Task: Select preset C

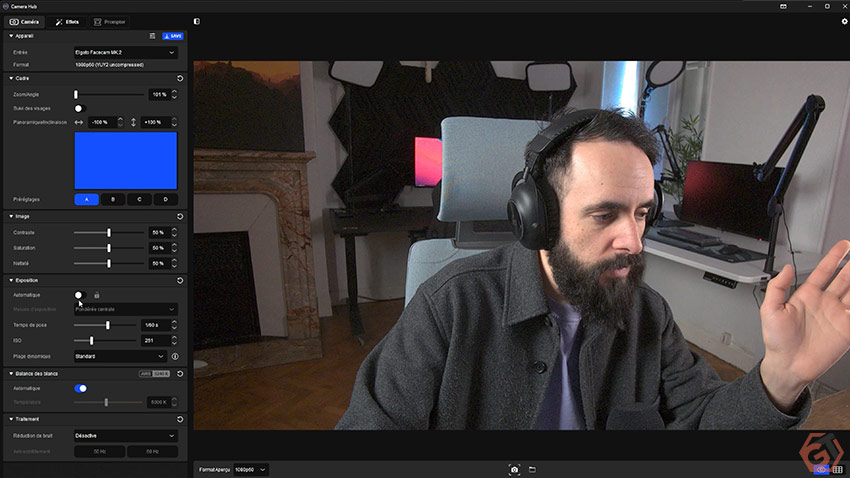Action: pyautogui.click(x=139, y=199)
